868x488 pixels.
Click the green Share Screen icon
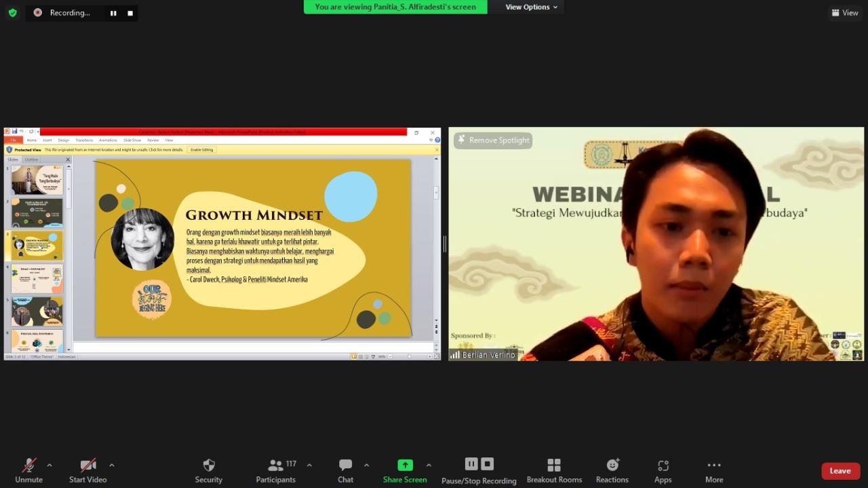point(405,466)
